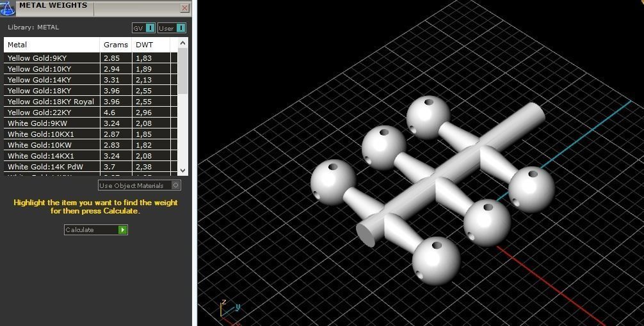
Task: Click the metal list scrollbar thumb
Action: point(183,70)
